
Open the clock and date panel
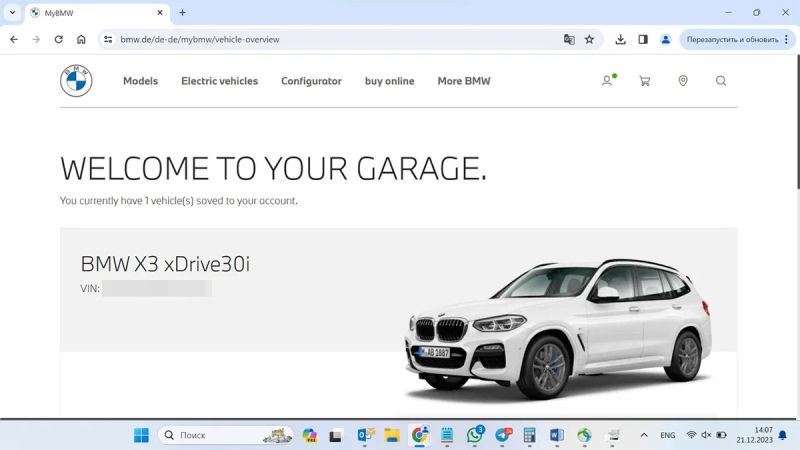click(755, 435)
